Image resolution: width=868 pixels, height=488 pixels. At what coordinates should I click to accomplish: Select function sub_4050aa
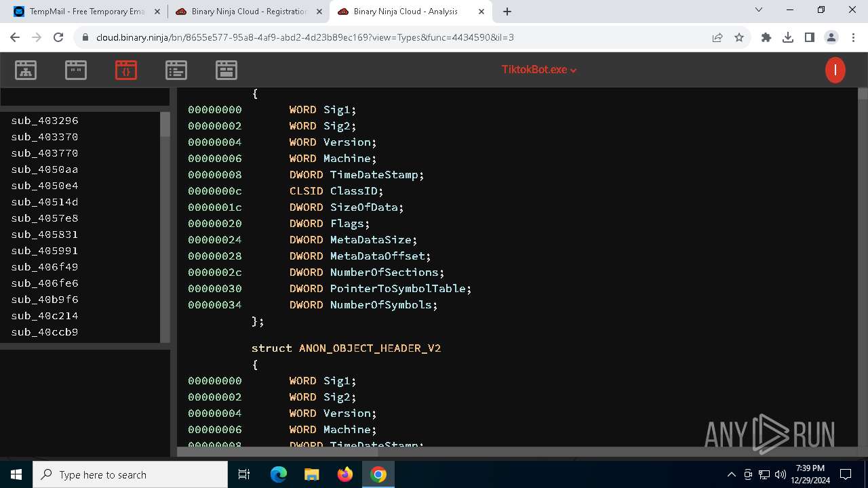[45, 169]
